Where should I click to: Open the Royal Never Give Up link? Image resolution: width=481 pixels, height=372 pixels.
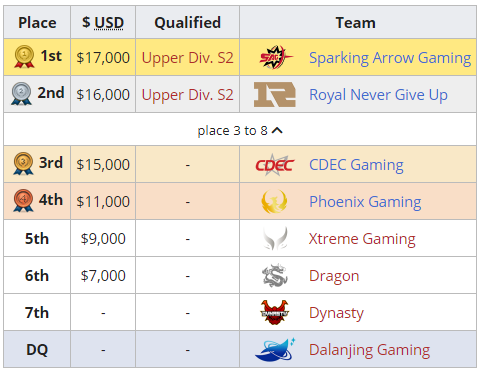coord(378,95)
